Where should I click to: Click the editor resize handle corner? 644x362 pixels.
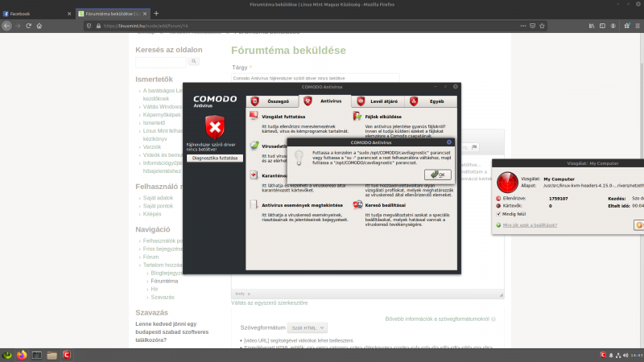(x=501, y=294)
